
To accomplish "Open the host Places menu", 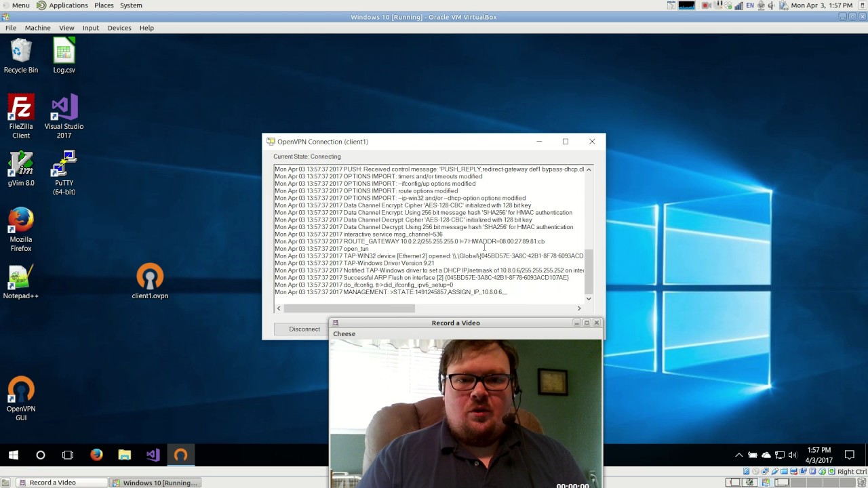I will (x=104, y=5).
